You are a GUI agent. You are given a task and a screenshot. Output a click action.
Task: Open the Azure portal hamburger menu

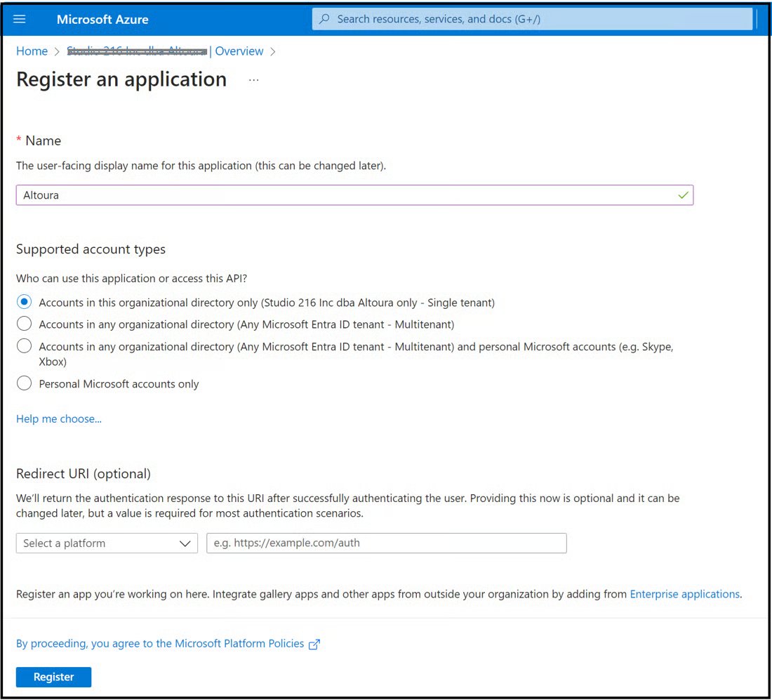[x=19, y=19]
